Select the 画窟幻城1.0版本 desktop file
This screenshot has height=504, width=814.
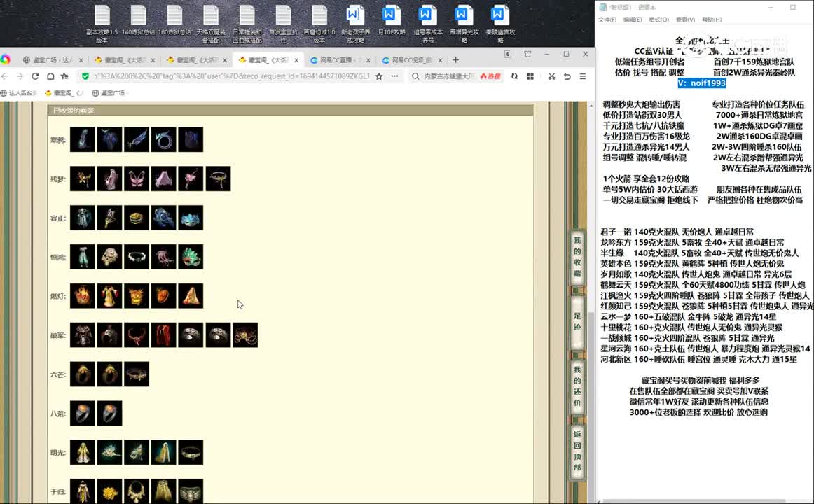(319, 24)
